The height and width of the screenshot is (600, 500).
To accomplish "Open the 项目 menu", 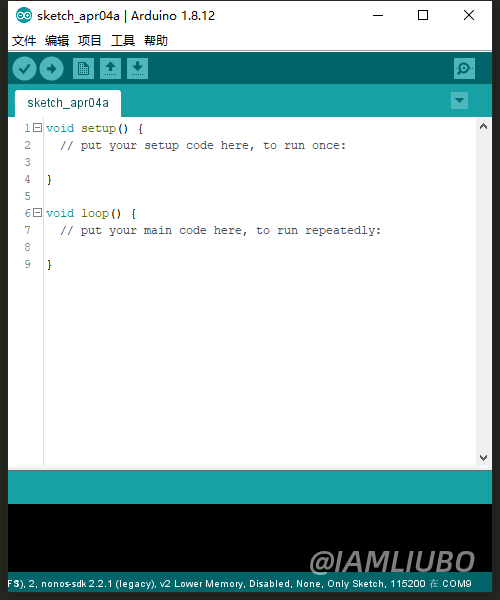I will coord(90,40).
